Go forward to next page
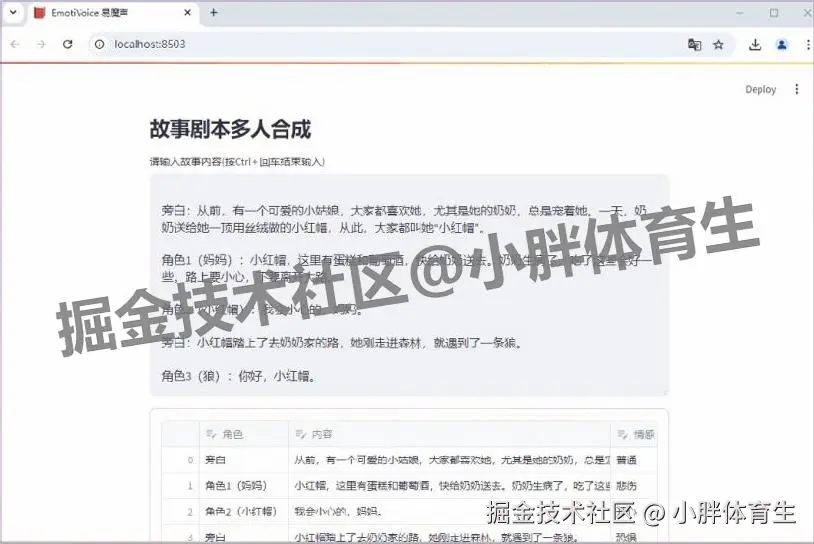This screenshot has height=544, width=814. point(41,44)
